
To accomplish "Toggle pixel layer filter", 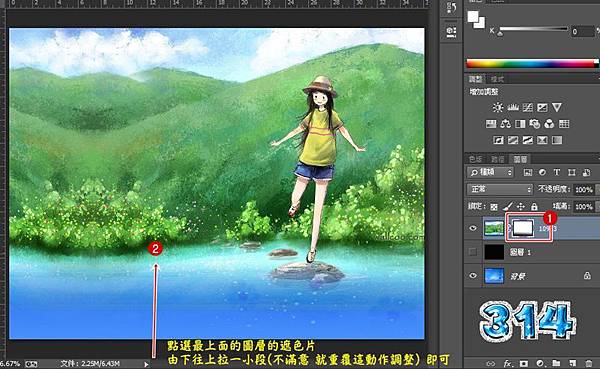I will 528,173.
